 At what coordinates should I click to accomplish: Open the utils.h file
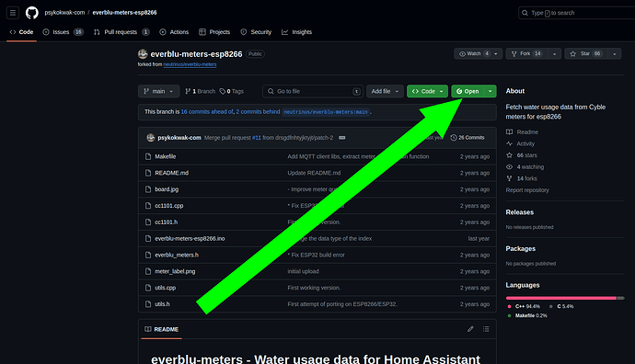point(162,304)
